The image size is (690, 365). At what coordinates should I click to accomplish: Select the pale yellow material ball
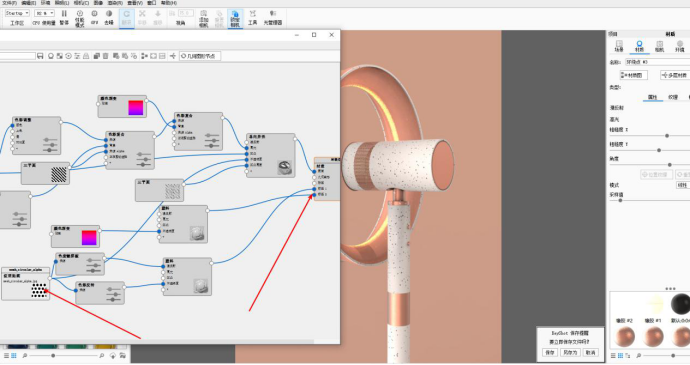click(x=655, y=304)
